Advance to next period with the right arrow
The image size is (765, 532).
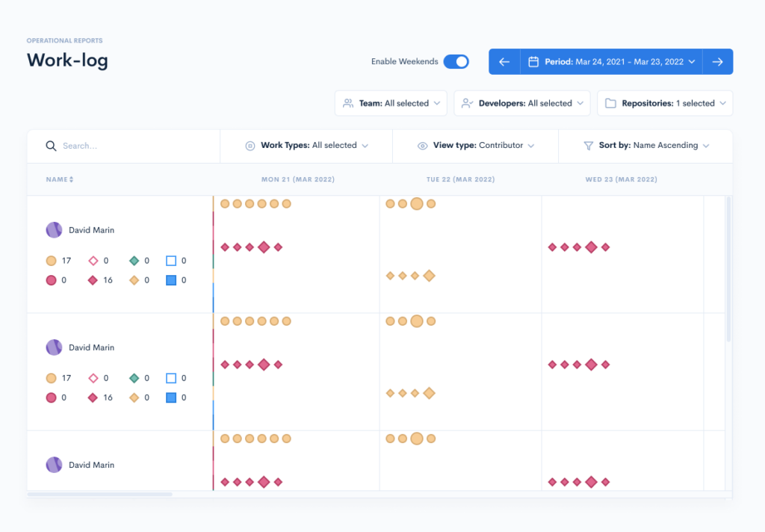coord(719,61)
